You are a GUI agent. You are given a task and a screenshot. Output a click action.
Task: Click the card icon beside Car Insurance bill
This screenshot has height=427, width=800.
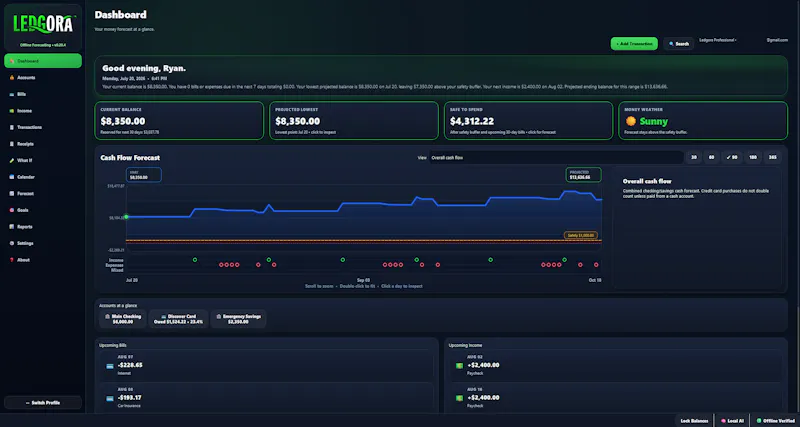tap(110, 398)
